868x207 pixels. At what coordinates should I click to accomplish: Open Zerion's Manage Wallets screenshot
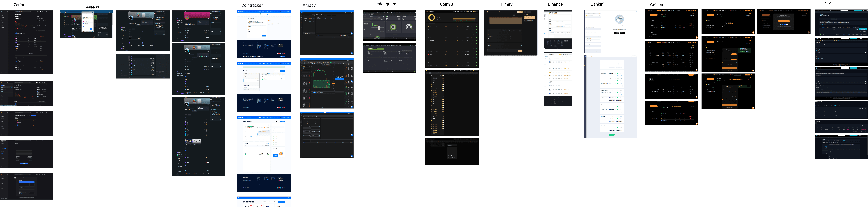(x=27, y=124)
